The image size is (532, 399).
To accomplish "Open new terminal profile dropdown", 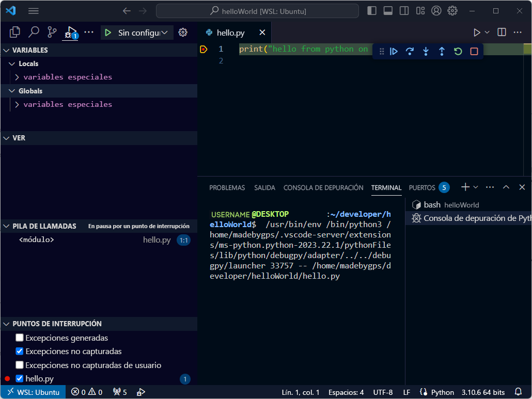I will pyautogui.click(x=476, y=187).
